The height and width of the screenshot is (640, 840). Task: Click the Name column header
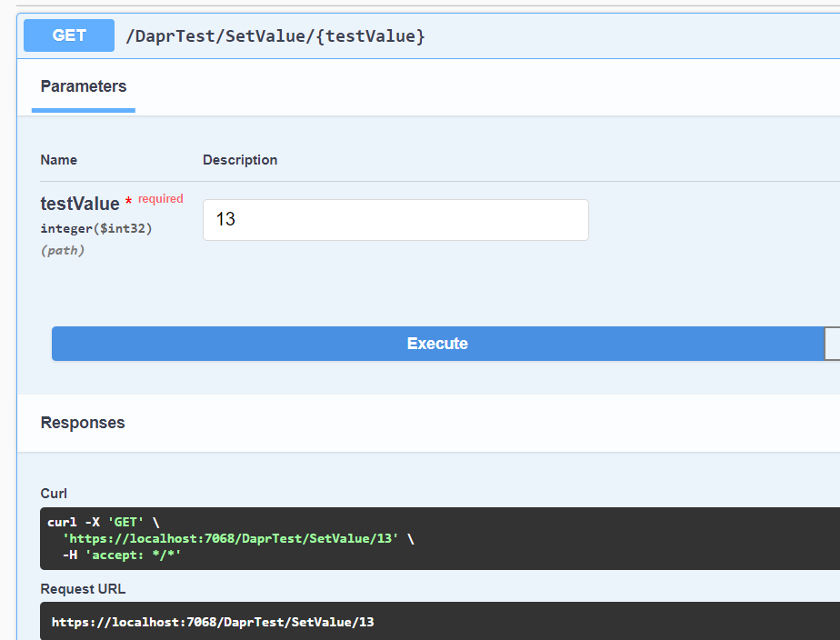[59, 160]
